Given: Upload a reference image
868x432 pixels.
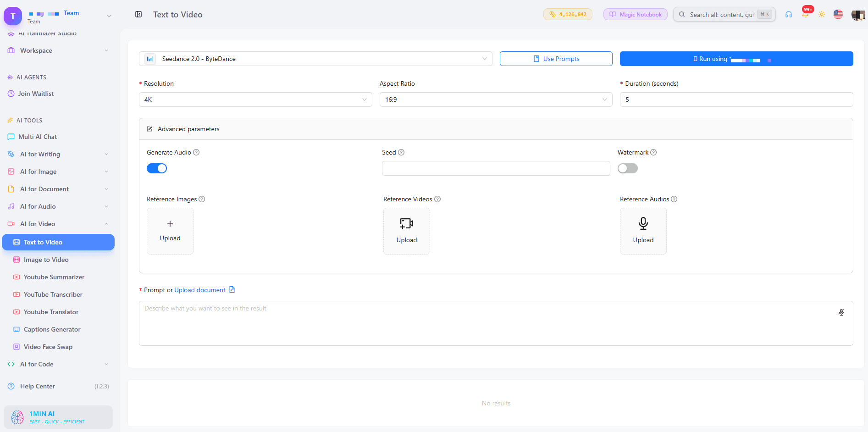Looking at the screenshot, I should pos(170,231).
